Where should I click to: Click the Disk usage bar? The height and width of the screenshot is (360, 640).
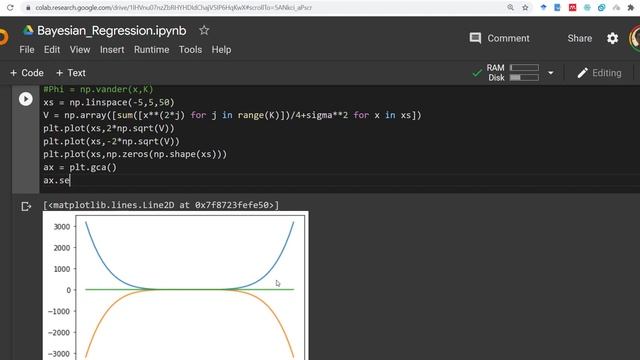(524, 78)
